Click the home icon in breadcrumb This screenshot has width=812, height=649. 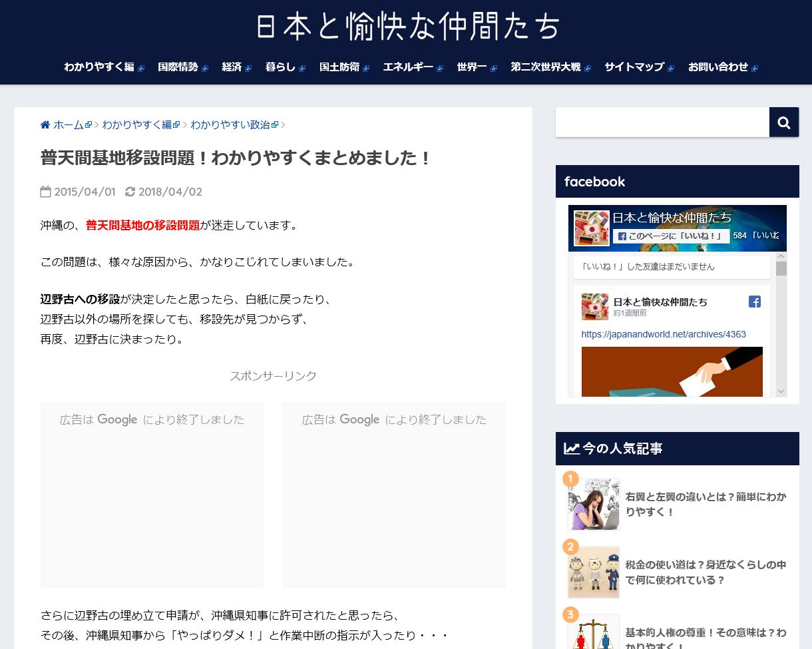coord(45,125)
